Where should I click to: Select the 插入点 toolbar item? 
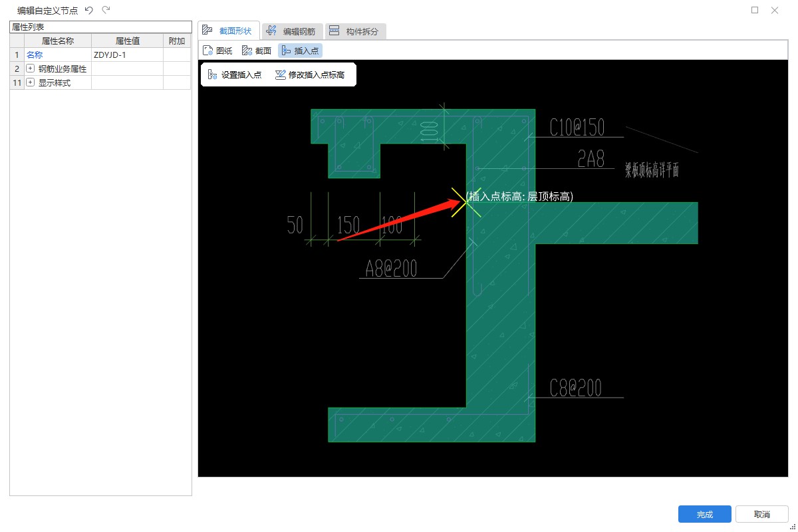300,51
